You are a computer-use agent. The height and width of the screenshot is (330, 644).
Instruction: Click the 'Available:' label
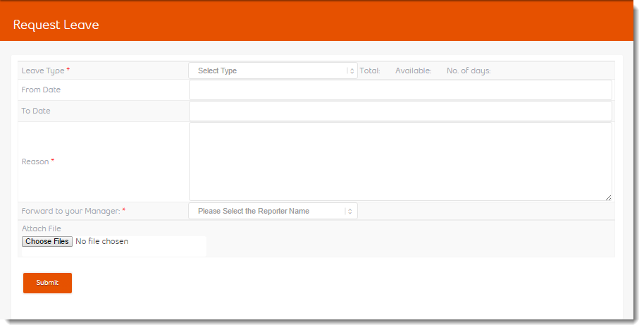pos(413,71)
